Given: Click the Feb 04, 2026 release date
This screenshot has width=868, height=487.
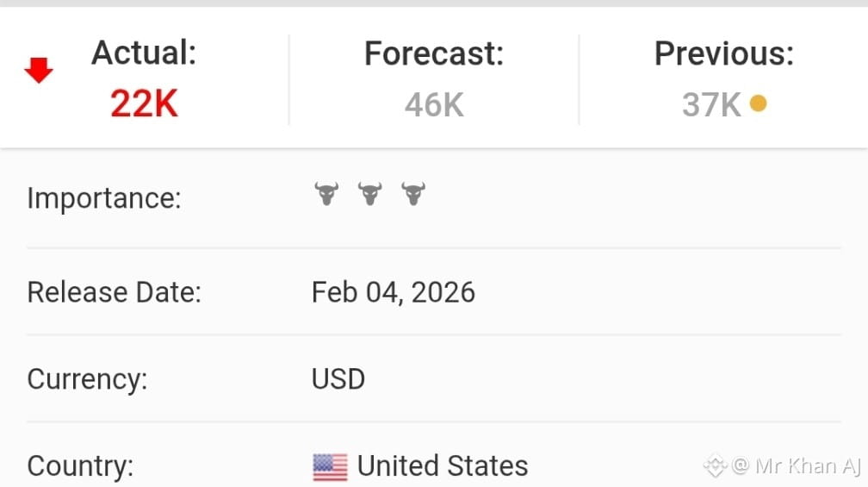Looking at the screenshot, I should (x=393, y=292).
